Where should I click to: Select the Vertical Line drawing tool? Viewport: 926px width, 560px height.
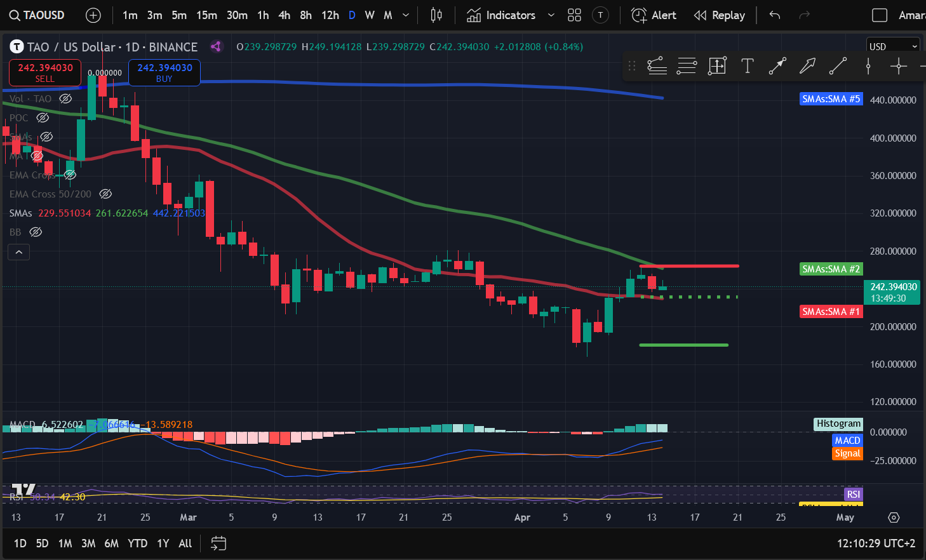point(868,65)
